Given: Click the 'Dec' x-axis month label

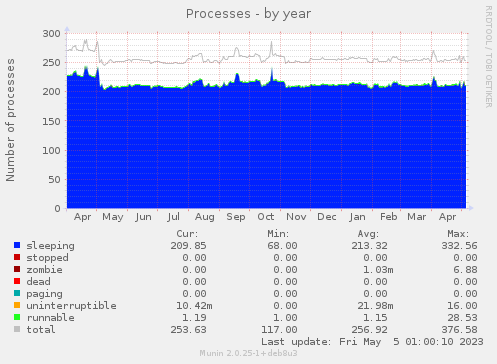Looking at the screenshot, I should tap(327, 217).
